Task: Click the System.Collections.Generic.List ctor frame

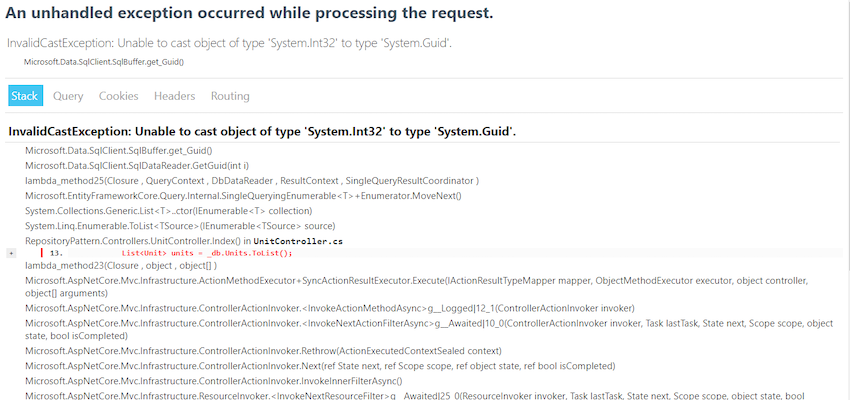Action: pos(169,211)
